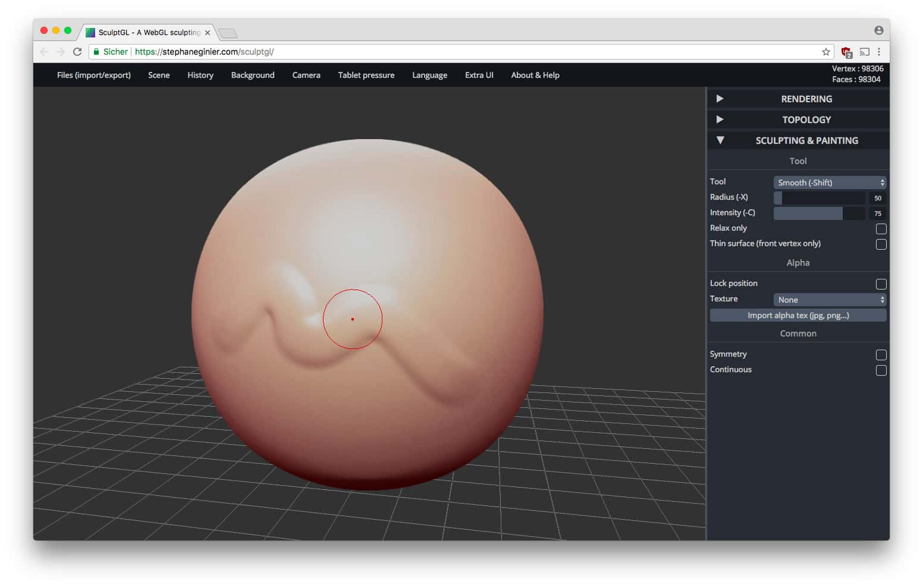Screen dimensions: 923x588
Task: Click the Import alpha tex button
Action: tap(798, 315)
